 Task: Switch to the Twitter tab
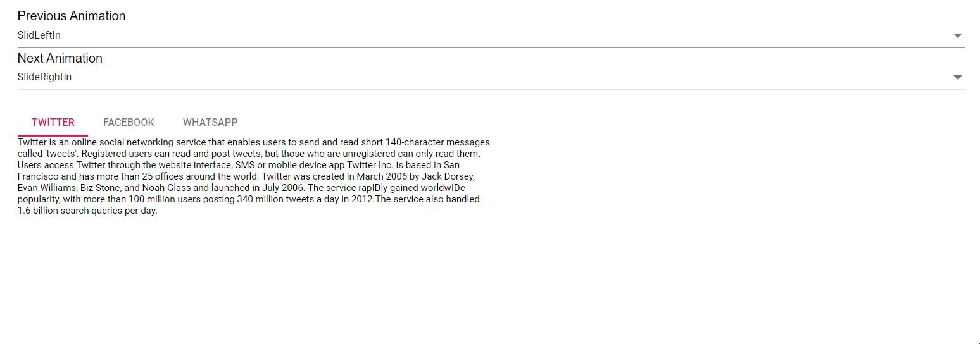click(53, 122)
